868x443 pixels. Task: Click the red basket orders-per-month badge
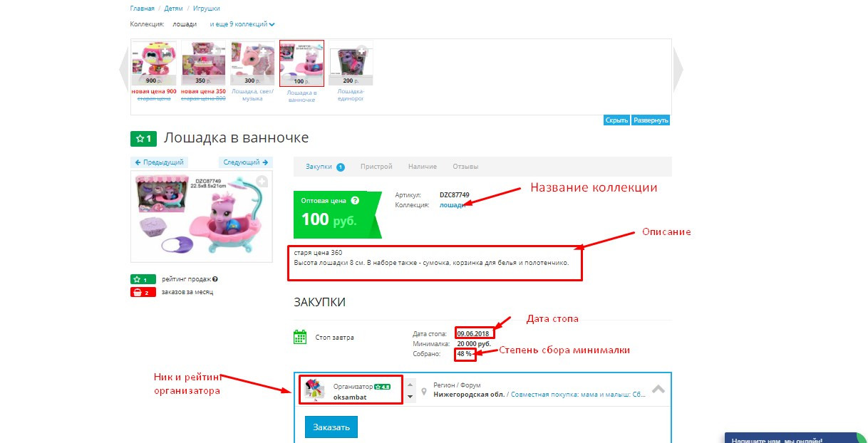click(143, 292)
